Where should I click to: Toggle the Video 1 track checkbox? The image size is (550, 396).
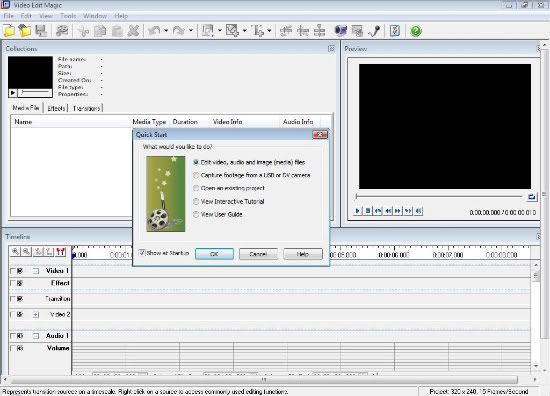click(x=13, y=271)
